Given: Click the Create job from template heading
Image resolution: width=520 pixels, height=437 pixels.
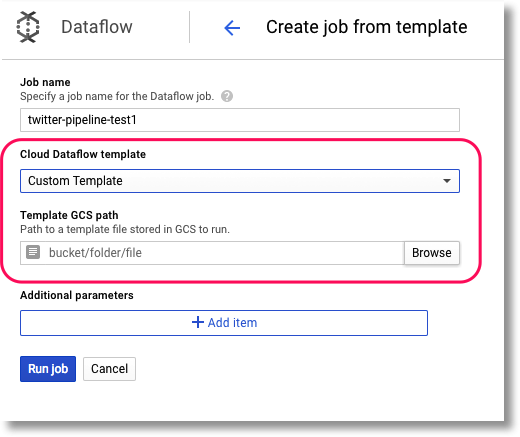Looking at the screenshot, I should click(x=367, y=27).
